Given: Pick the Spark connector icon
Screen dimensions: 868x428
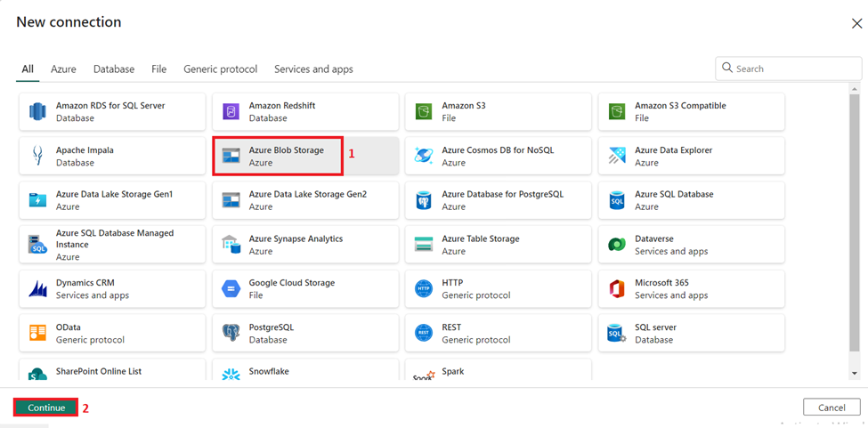Looking at the screenshot, I should (x=424, y=376).
